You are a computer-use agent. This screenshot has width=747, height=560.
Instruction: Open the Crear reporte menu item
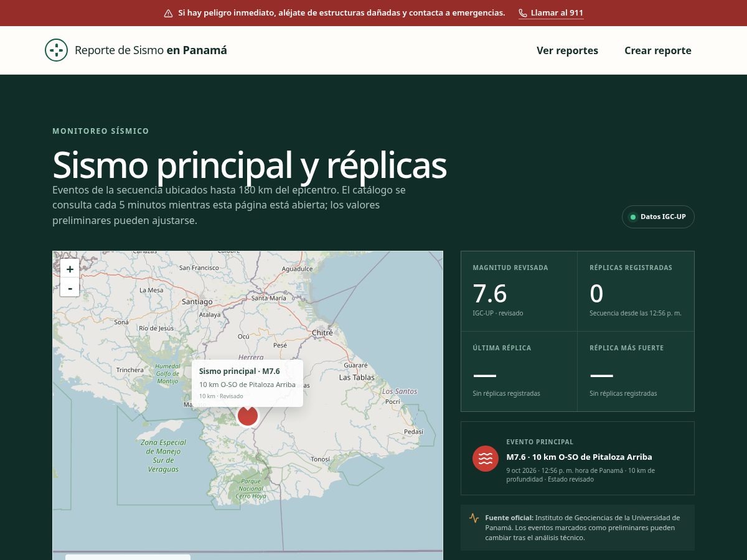pyautogui.click(x=658, y=50)
